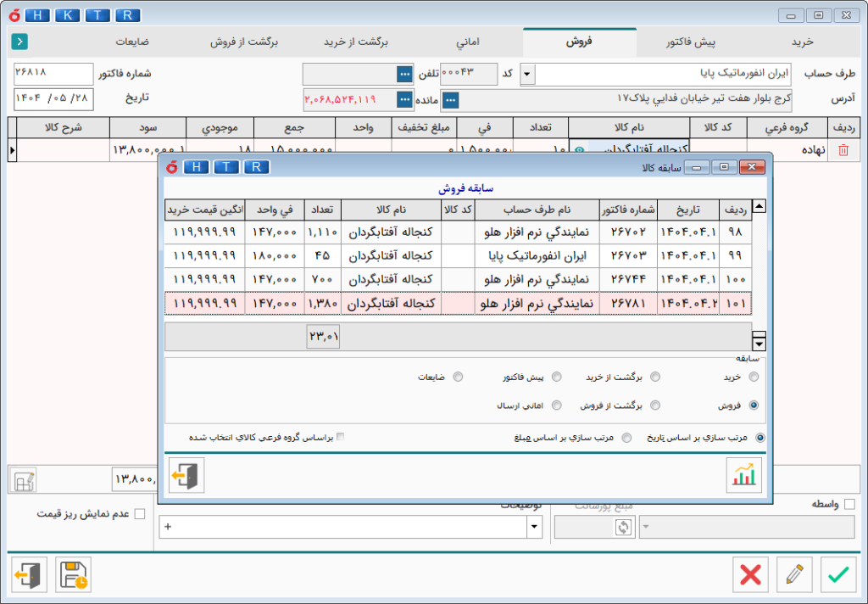The height and width of the screenshot is (604, 868).
Task: Exit the سابقه کالا dialog via door icon
Action: pyautogui.click(x=186, y=475)
